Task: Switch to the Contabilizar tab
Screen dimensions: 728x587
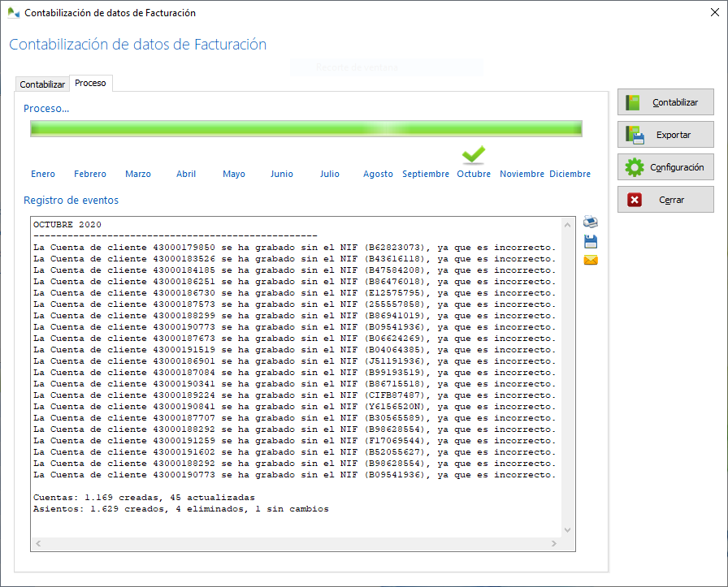Action: click(x=41, y=84)
